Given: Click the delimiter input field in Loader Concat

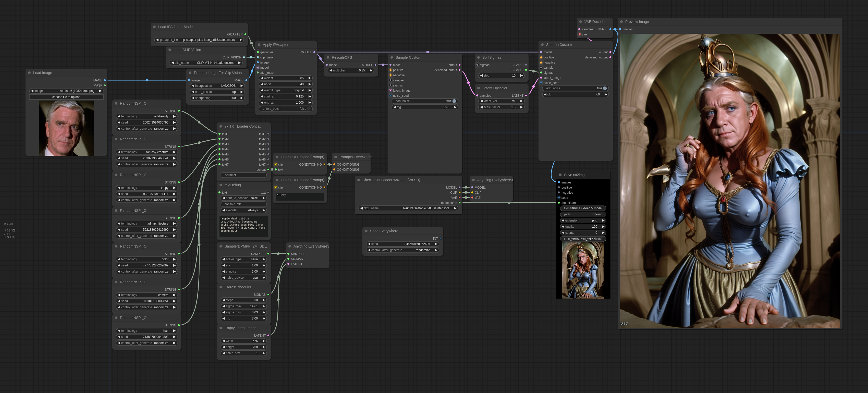Looking at the screenshot, I should (244, 175).
